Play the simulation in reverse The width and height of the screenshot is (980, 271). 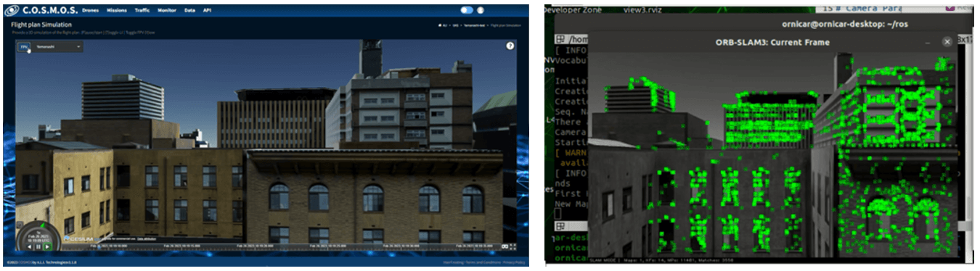tap(30, 247)
